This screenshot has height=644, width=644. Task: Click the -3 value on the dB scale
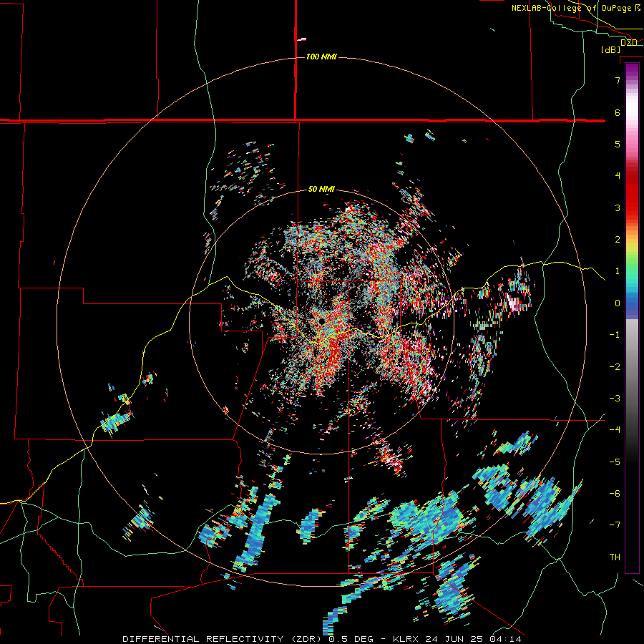click(615, 398)
